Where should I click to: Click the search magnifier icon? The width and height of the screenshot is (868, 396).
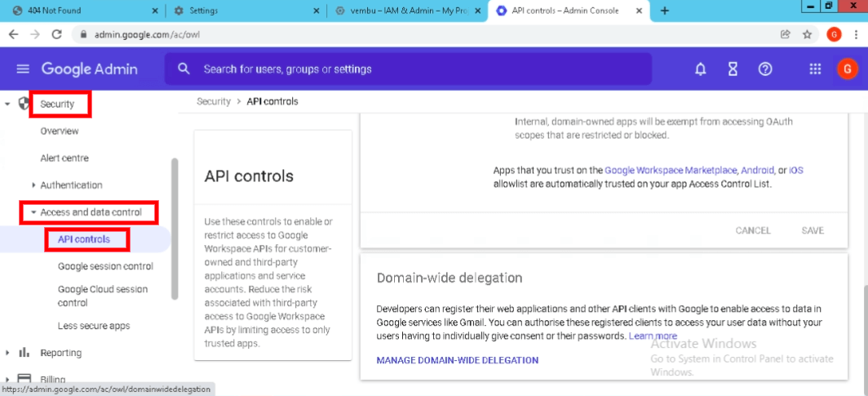184,69
